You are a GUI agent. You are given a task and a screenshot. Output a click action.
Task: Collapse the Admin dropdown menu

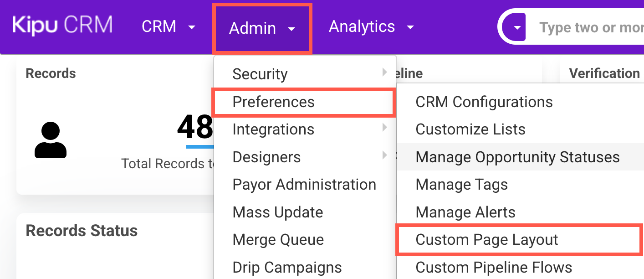pyautogui.click(x=262, y=28)
